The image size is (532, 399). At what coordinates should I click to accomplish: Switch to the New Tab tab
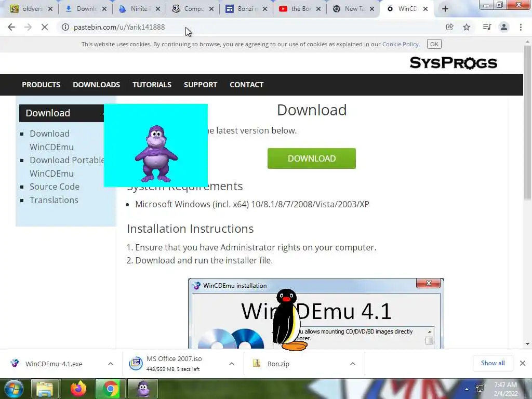(353, 9)
